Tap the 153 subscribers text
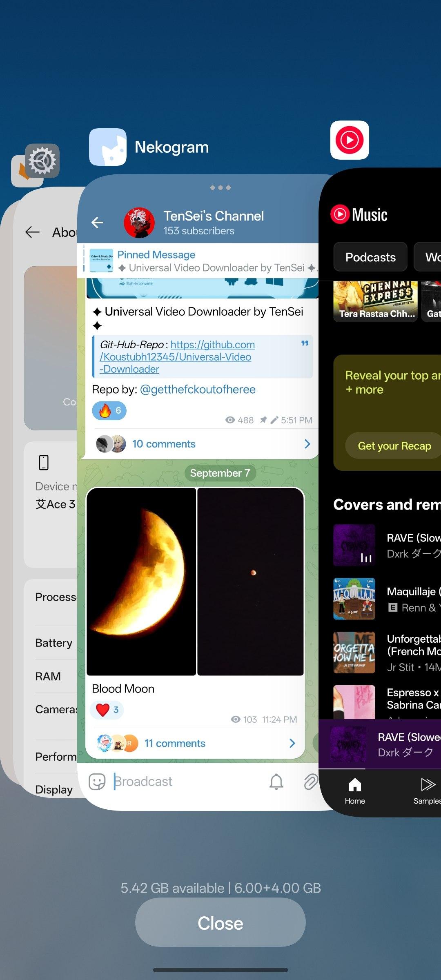441x980 pixels. pos(199,231)
